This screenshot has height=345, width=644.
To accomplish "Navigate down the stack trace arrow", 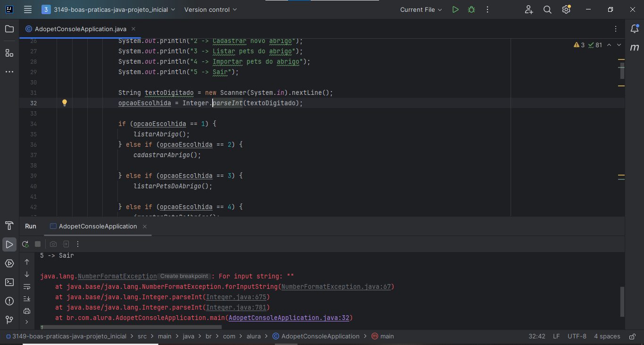I will [x=27, y=274].
